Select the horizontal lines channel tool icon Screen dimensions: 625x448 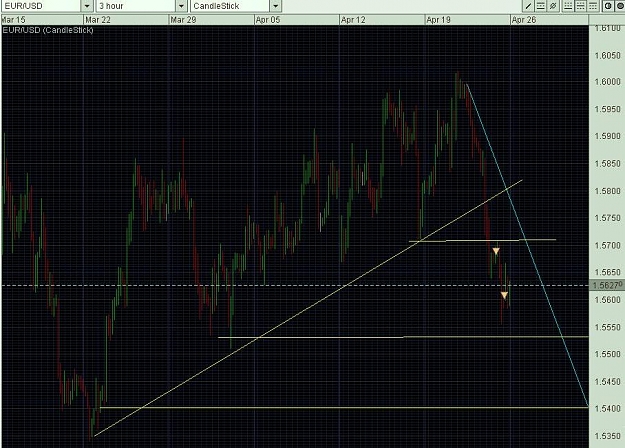540,6
